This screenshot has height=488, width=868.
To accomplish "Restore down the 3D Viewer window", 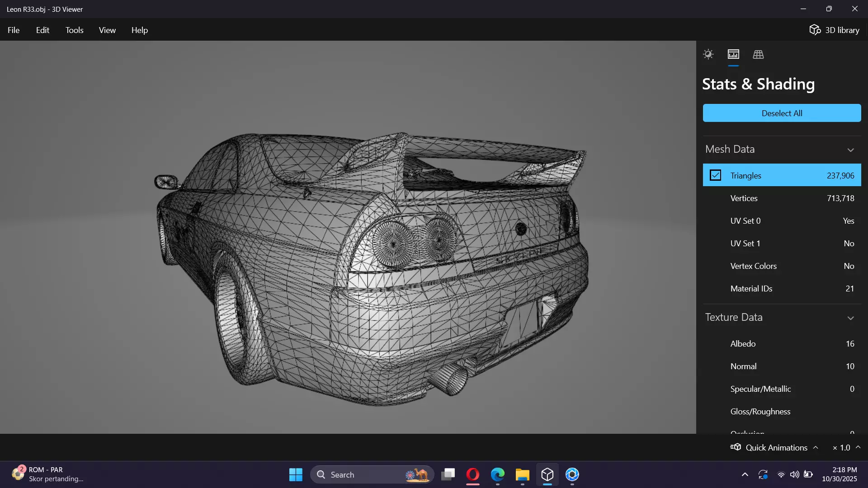I will point(829,9).
